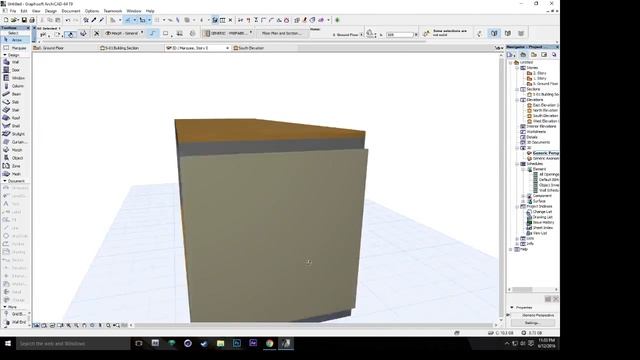Open the Design menu
This screenshot has width=640, height=360.
(x=51, y=11)
